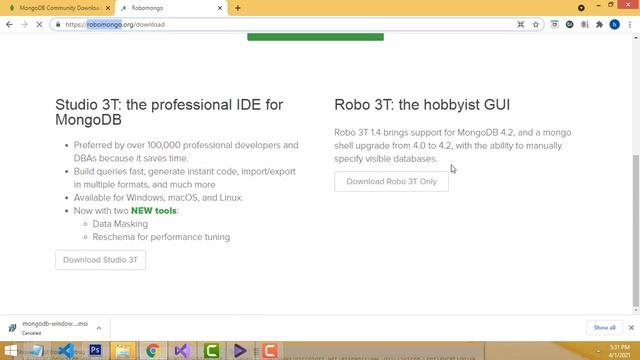Open the Extensions puzzle piece menu
The image size is (640, 360).
click(599, 24)
